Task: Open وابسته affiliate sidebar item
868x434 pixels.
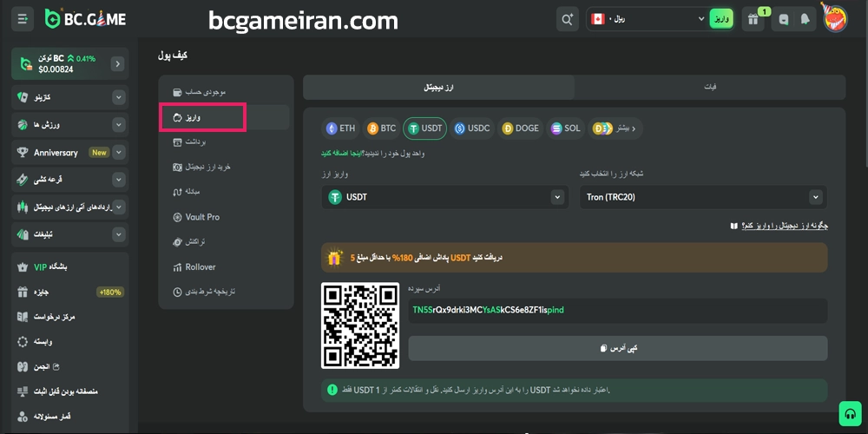Action: pos(69,341)
